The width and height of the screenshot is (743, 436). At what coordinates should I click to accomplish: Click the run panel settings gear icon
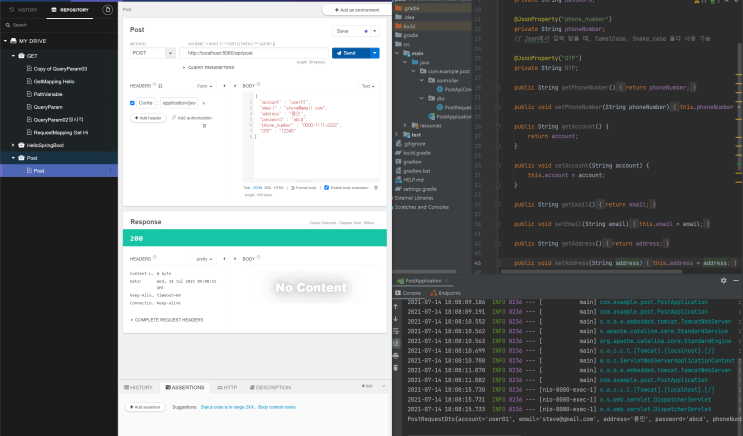point(724,281)
